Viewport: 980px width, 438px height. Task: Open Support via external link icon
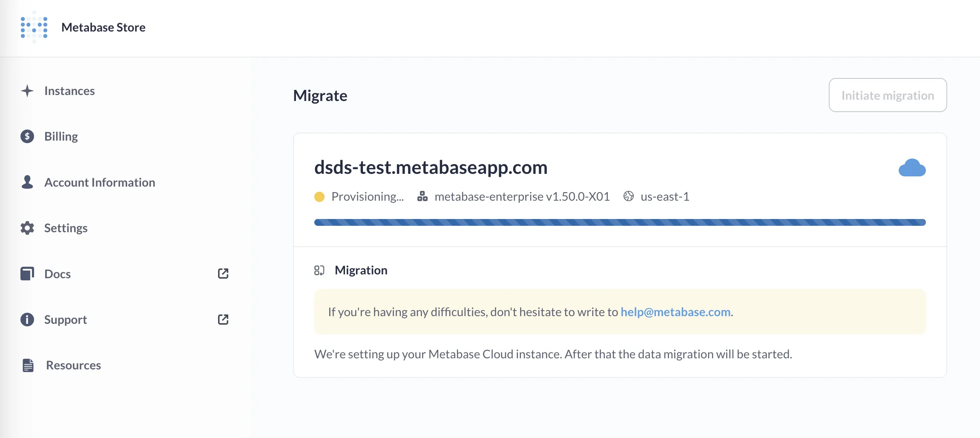click(x=223, y=319)
